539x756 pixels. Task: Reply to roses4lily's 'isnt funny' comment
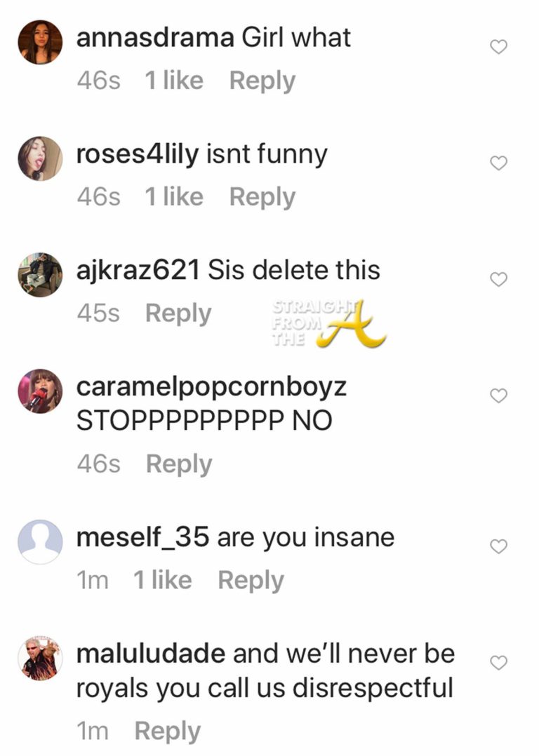(x=262, y=198)
